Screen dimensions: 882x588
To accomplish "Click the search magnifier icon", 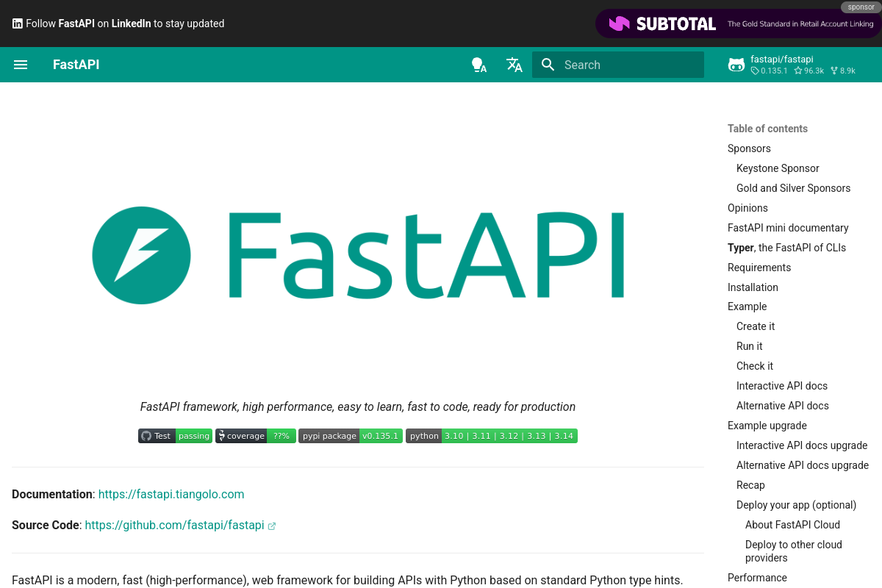I will (x=548, y=65).
